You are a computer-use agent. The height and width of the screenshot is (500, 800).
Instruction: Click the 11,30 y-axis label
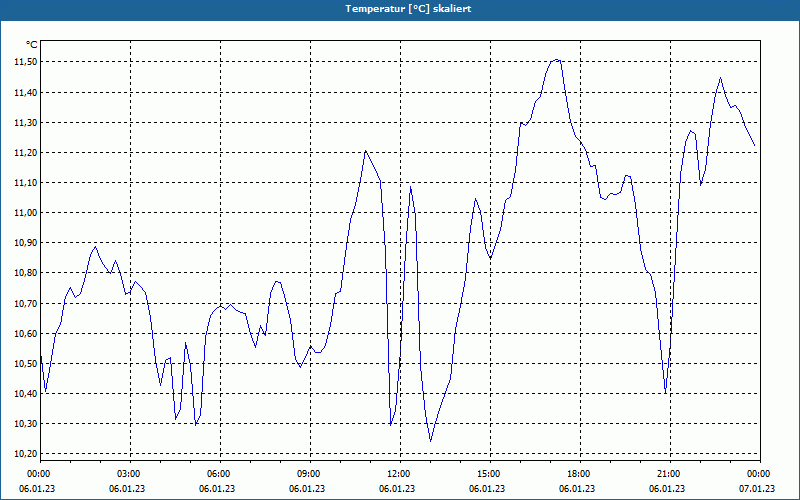(26, 122)
